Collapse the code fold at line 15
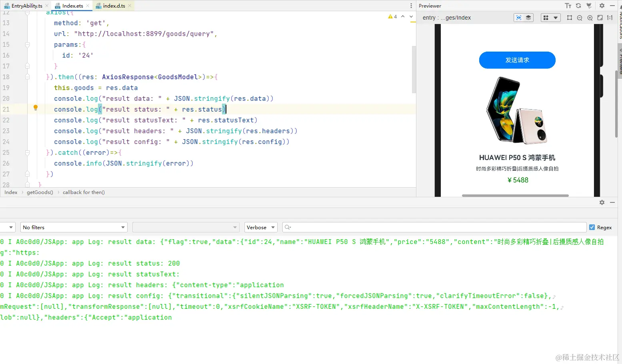The width and height of the screenshot is (622, 364). pyautogui.click(x=27, y=45)
